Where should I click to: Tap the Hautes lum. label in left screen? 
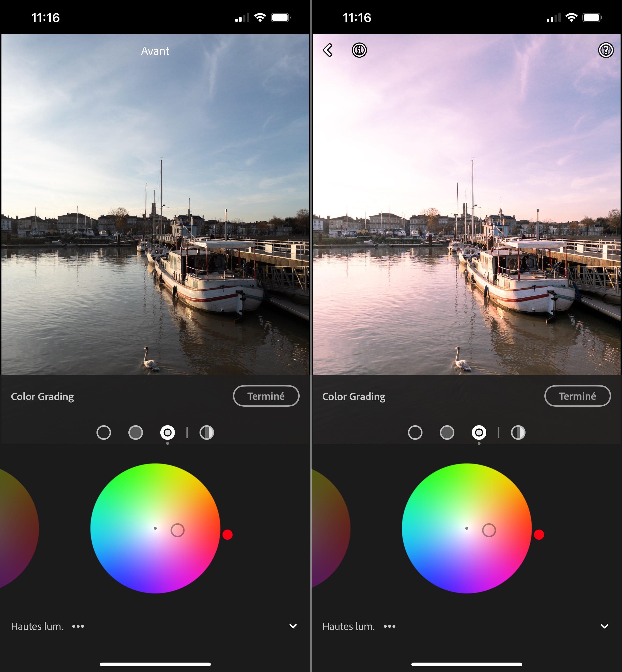point(37,626)
